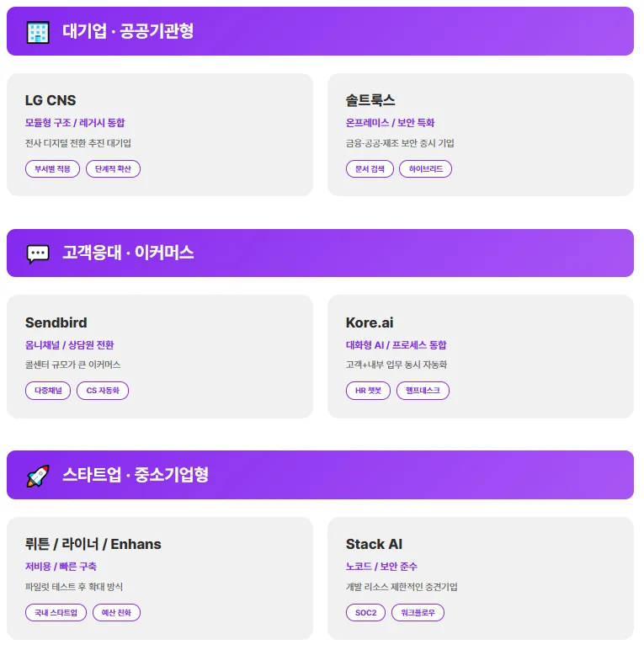Select the 다중채널 tag

(48, 391)
